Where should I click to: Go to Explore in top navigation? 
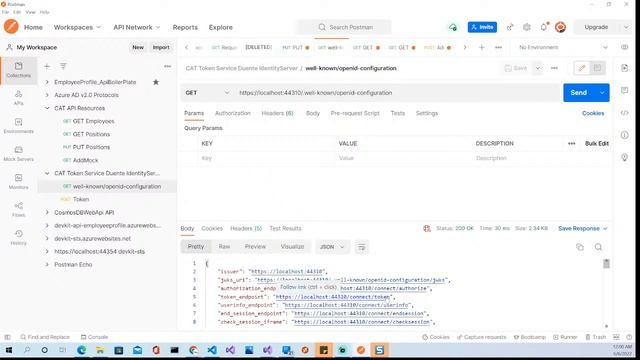tap(220, 27)
